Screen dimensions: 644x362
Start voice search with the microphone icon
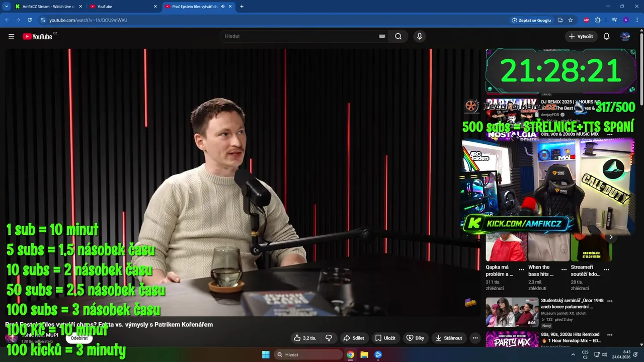click(419, 36)
